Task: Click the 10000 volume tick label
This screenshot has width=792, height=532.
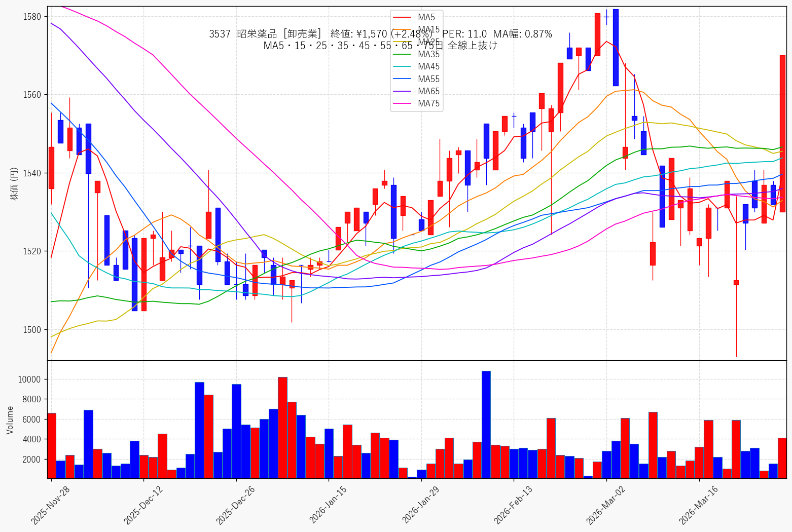Action: [x=29, y=379]
